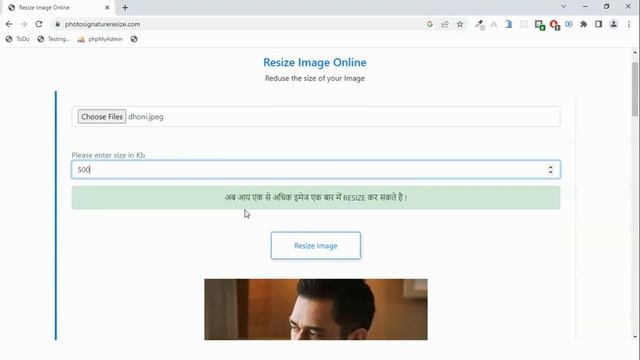This screenshot has width=640, height=360.
Task: Decrease size using the stepper down arrow
Action: [551, 172]
